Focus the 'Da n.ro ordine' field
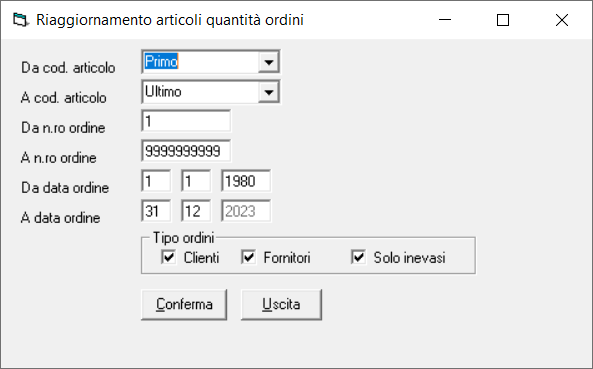593x369 pixels. (186, 121)
